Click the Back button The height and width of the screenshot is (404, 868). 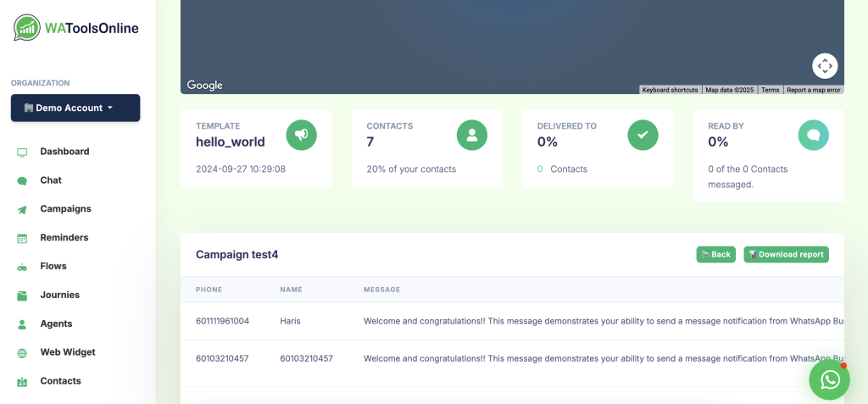click(715, 255)
